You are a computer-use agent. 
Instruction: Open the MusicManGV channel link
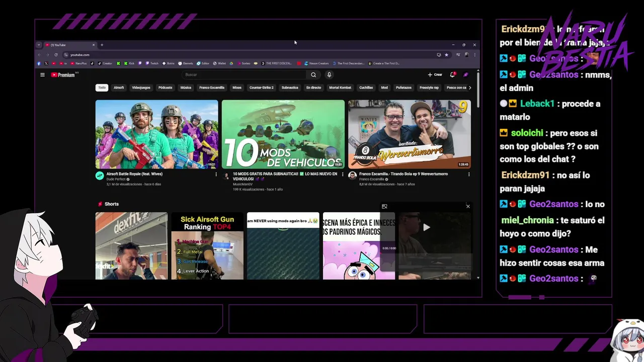tap(243, 184)
